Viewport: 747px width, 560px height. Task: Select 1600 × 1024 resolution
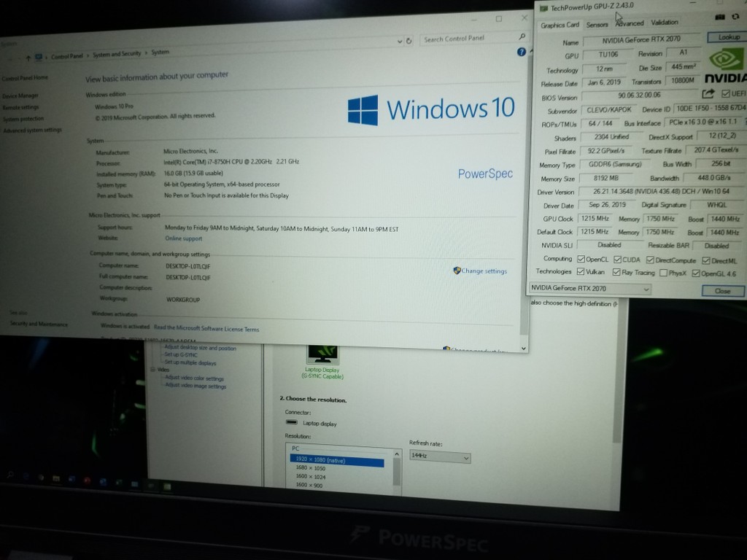[311, 477]
